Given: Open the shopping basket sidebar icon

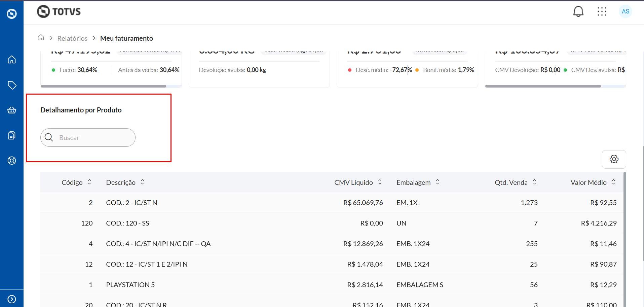Looking at the screenshot, I should pyautogui.click(x=12, y=110).
